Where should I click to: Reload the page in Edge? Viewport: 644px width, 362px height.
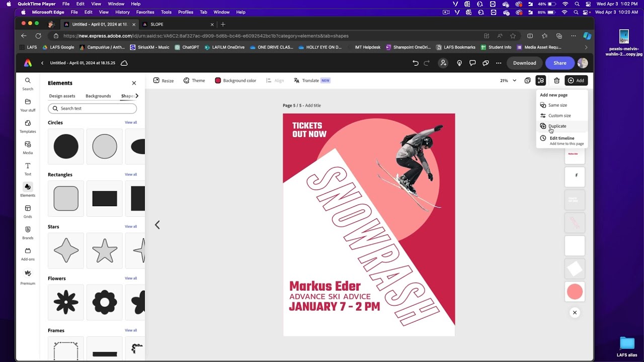(x=38, y=36)
